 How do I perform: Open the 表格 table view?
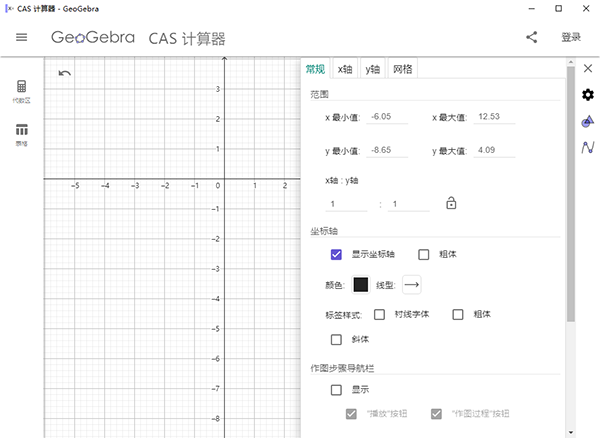pyautogui.click(x=21, y=133)
